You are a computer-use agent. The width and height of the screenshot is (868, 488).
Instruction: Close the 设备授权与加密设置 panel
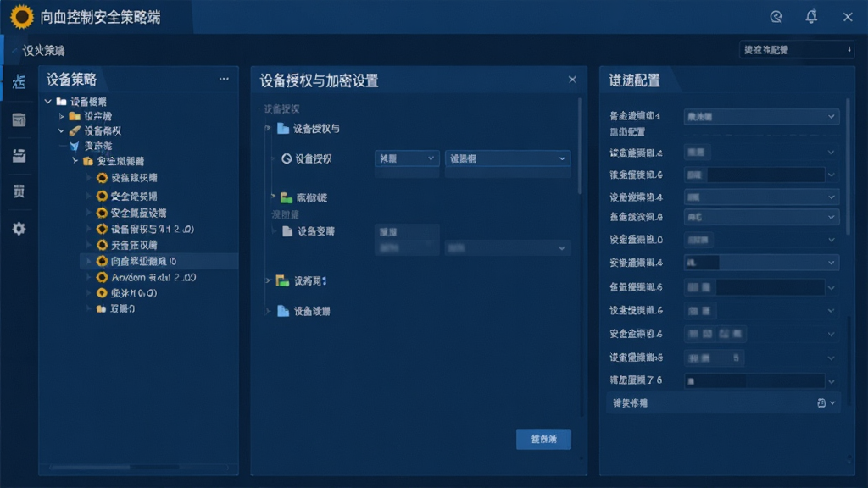coord(572,80)
